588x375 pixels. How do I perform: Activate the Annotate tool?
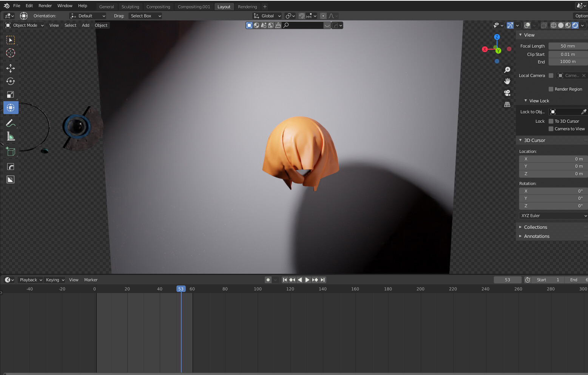click(11, 123)
